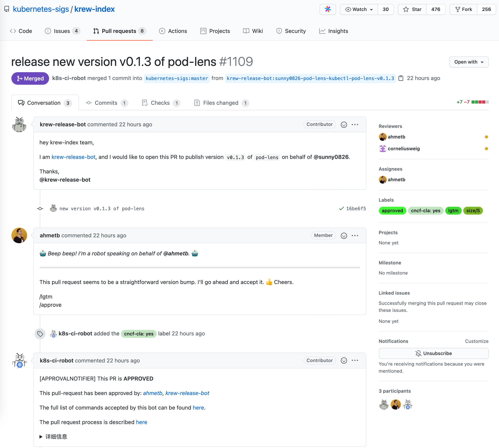Select the Pull requests tab
The image size is (499, 448).
[120, 31]
